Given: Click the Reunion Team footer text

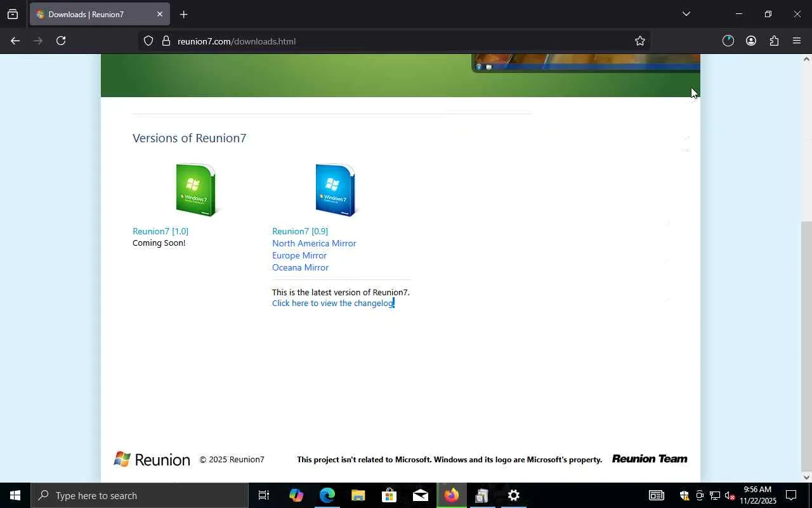Looking at the screenshot, I should click(x=650, y=458).
